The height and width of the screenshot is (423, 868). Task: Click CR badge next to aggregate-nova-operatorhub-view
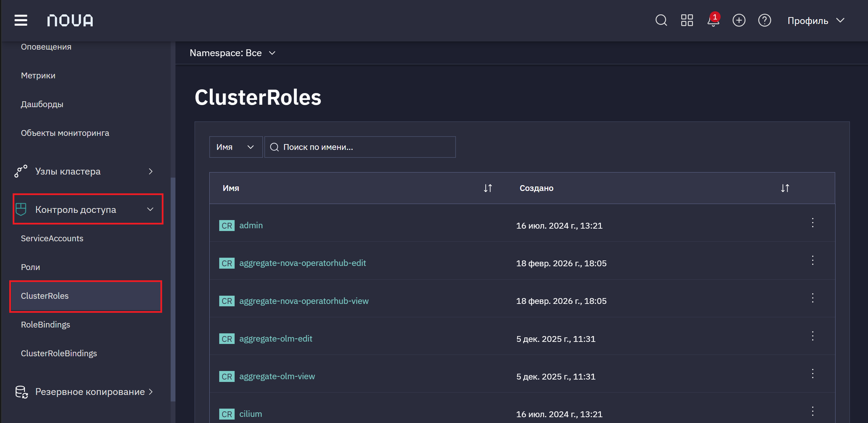click(x=227, y=301)
